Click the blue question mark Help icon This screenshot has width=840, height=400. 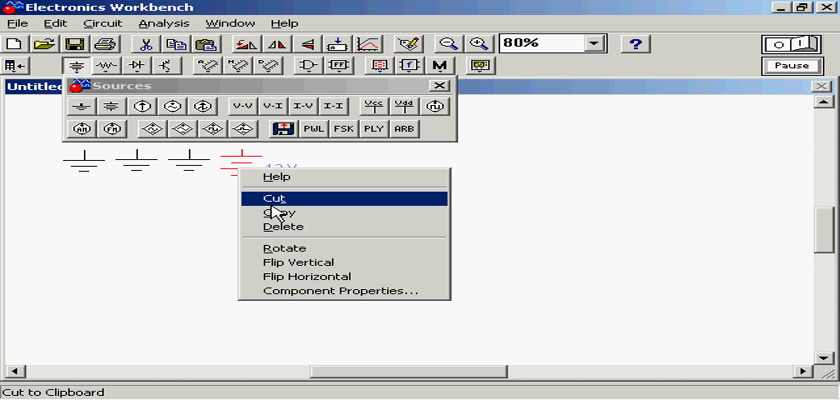635,44
